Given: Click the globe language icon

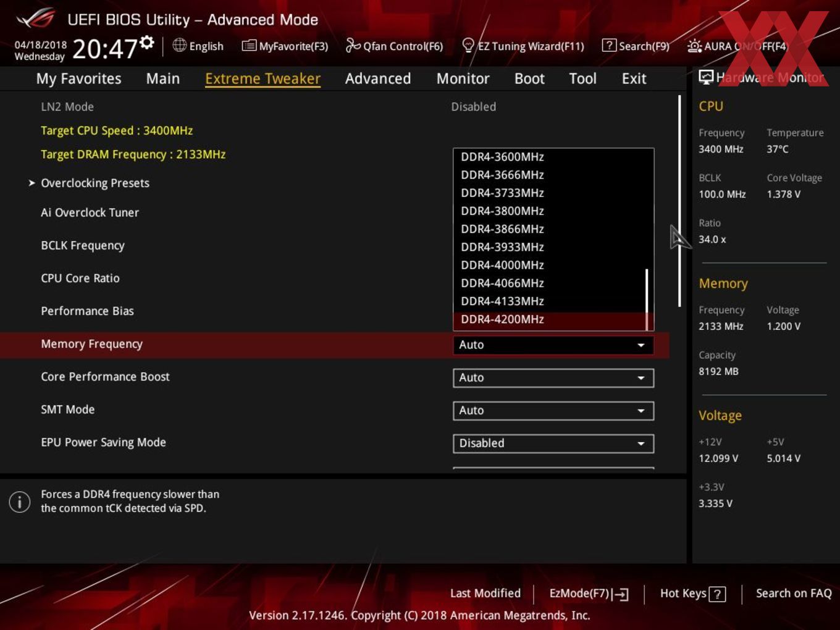Looking at the screenshot, I should click(x=180, y=45).
